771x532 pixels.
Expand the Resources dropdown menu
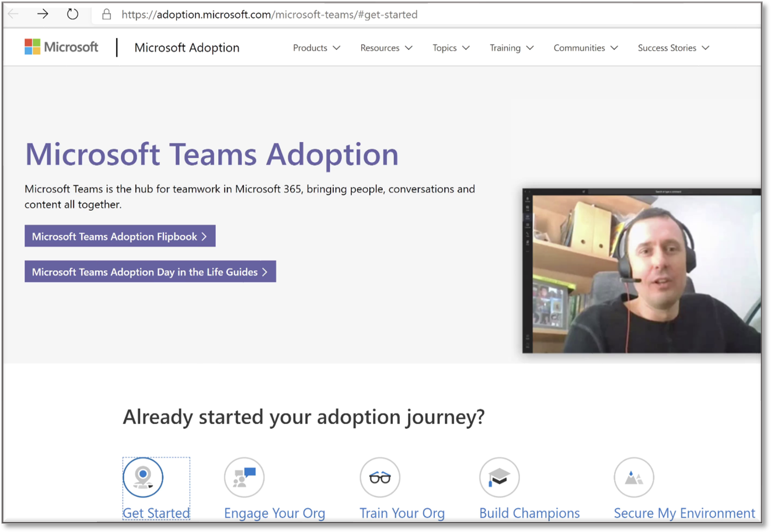coord(386,48)
